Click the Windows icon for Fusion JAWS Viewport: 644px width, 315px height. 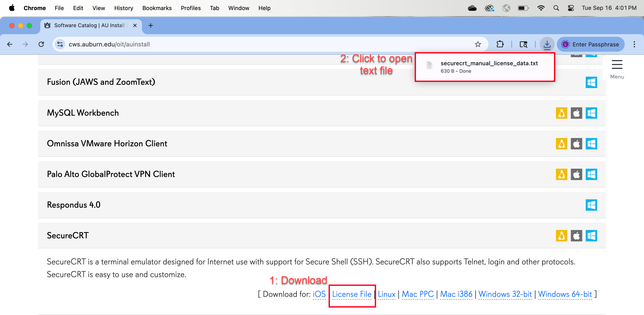[x=591, y=82]
